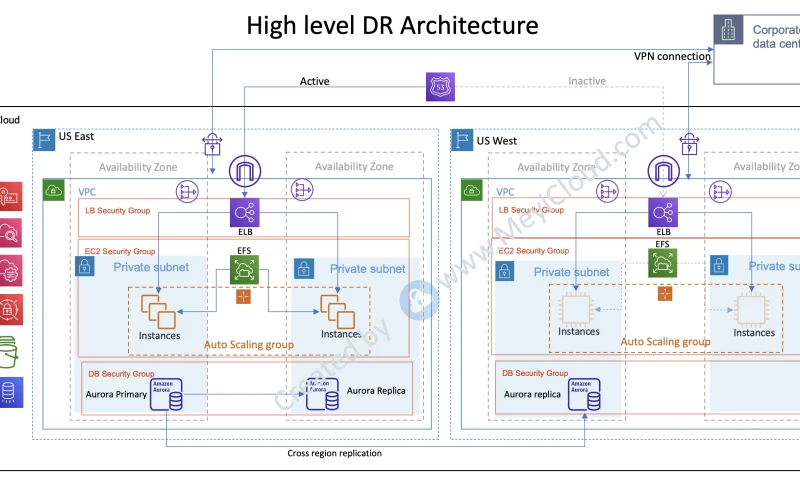
Task: Select 'DB Security Group' text in US West
Action: coord(535,373)
